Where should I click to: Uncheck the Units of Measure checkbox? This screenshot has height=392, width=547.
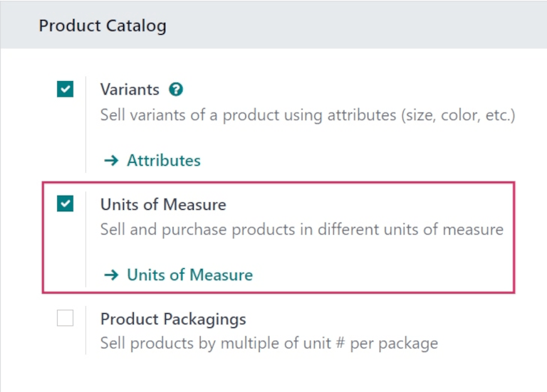coord(65,204)
